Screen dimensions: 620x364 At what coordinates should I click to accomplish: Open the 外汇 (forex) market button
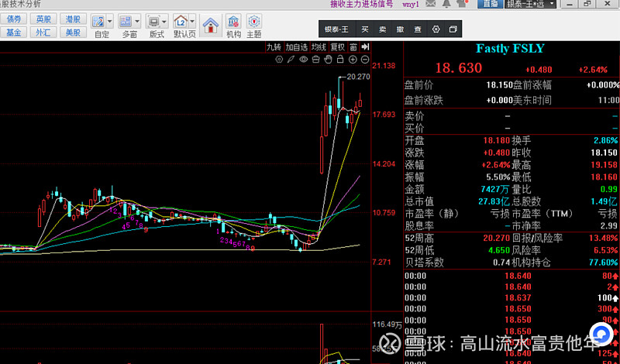(43, 33)
